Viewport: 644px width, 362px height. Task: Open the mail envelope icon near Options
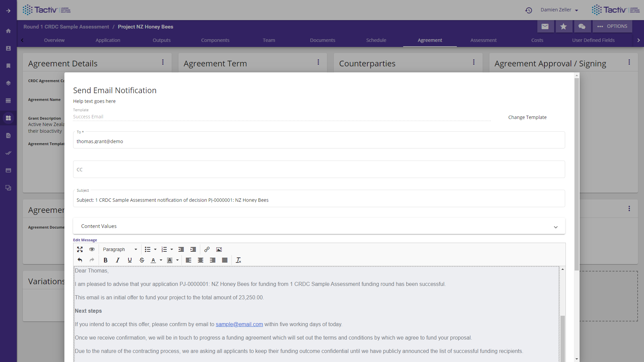coord(546,26)
